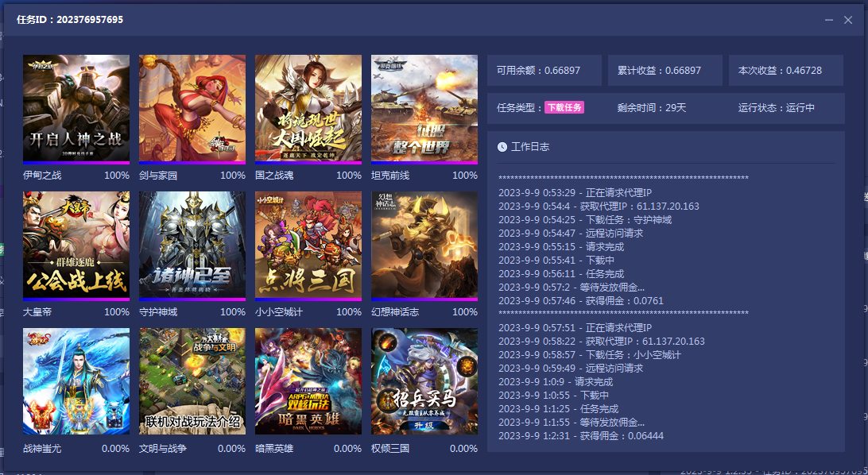Click log line 0:53:29 正在请求代理IP

pos(575,192)
